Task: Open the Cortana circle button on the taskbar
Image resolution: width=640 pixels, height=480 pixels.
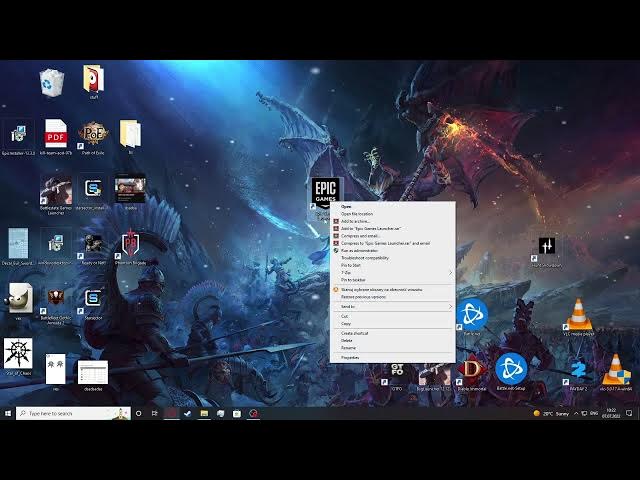Action: pos(138,413)
